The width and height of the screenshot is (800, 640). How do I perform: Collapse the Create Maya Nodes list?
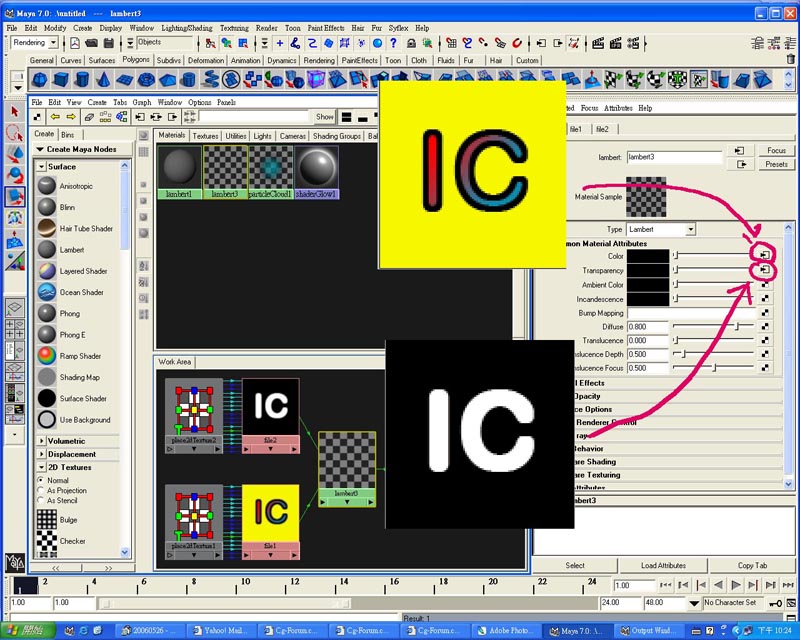pyautogui.click(x=40, y=149)
